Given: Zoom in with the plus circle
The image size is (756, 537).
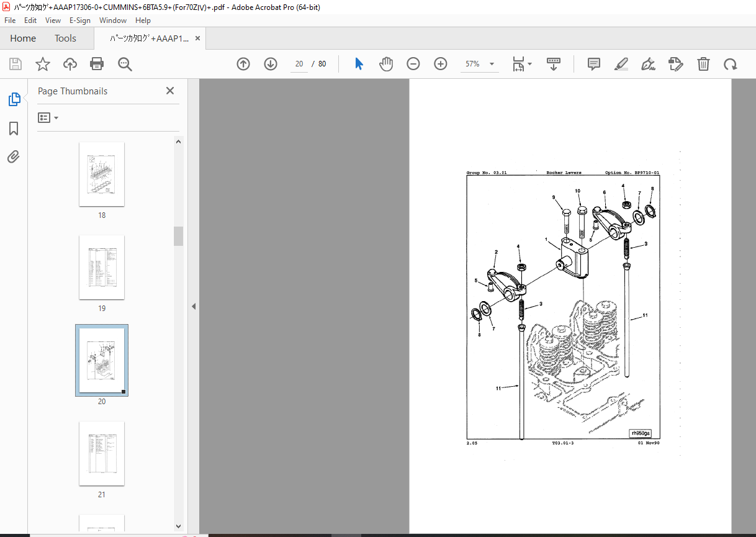Looking at the screenshot, I should [x=441, y=64].
